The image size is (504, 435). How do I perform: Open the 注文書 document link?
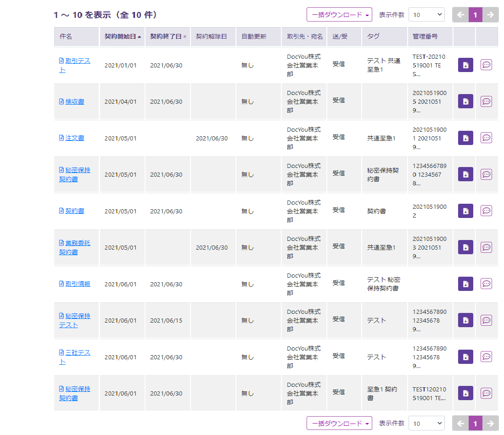(74, 138)
